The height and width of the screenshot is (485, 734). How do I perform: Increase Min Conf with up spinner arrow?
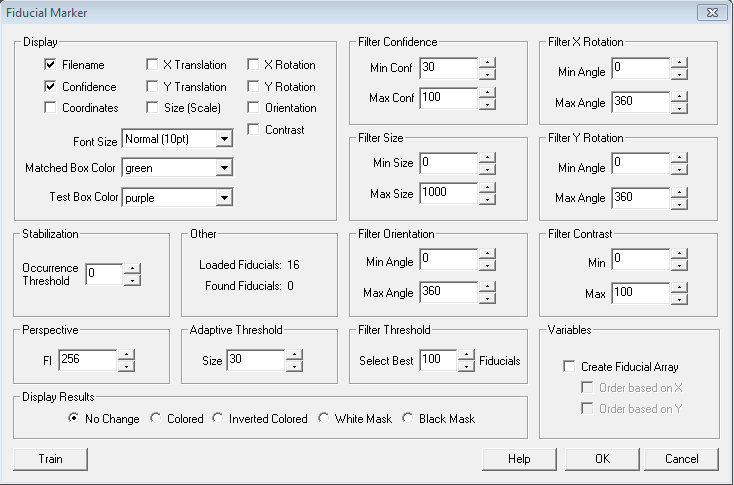tap(487, 63)
